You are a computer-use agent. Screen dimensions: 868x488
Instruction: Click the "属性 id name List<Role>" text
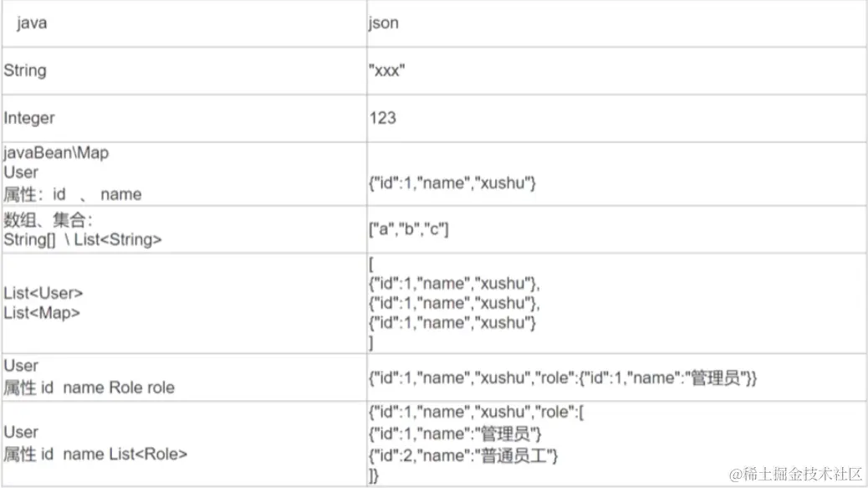(x=95, y=454)
